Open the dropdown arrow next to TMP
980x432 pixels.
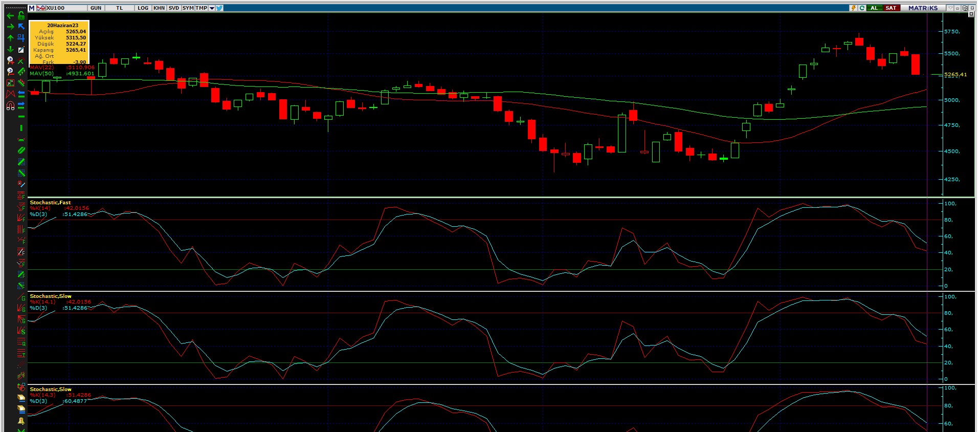point(212,8)
